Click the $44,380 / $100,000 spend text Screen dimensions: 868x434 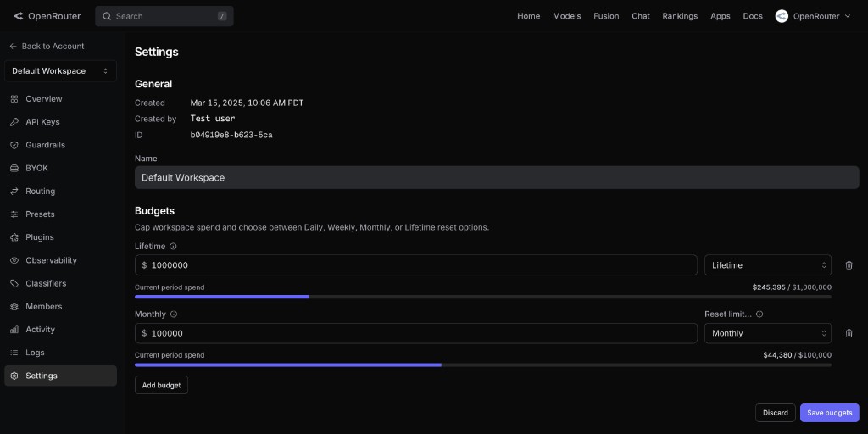click(797, 355)
